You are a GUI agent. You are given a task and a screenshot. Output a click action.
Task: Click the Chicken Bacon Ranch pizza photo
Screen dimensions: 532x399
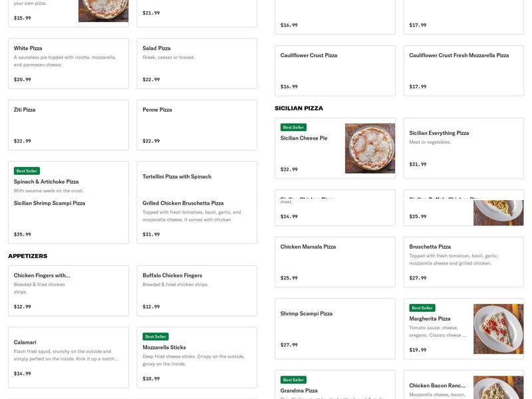(498, 387)
